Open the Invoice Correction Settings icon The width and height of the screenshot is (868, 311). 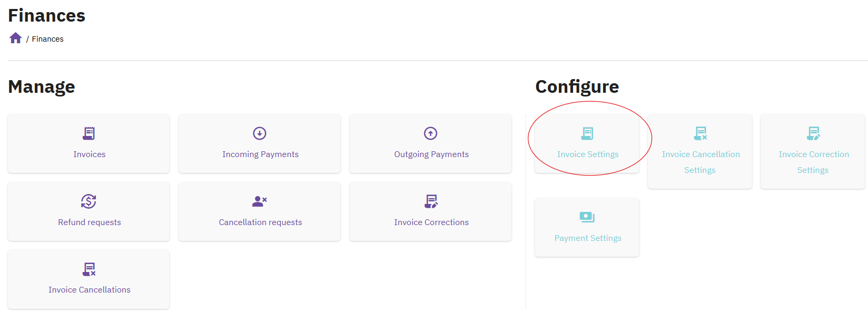(813, 133)
